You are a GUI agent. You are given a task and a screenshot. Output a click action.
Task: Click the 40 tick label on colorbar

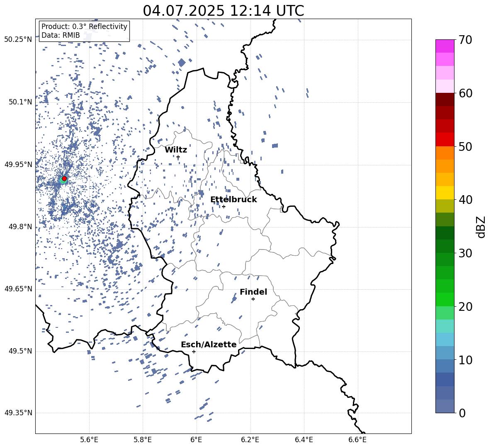(x=465, y=200)
